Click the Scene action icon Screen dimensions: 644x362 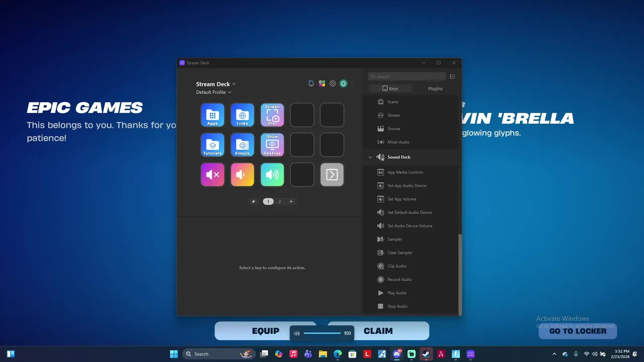[x=381, y=102]
